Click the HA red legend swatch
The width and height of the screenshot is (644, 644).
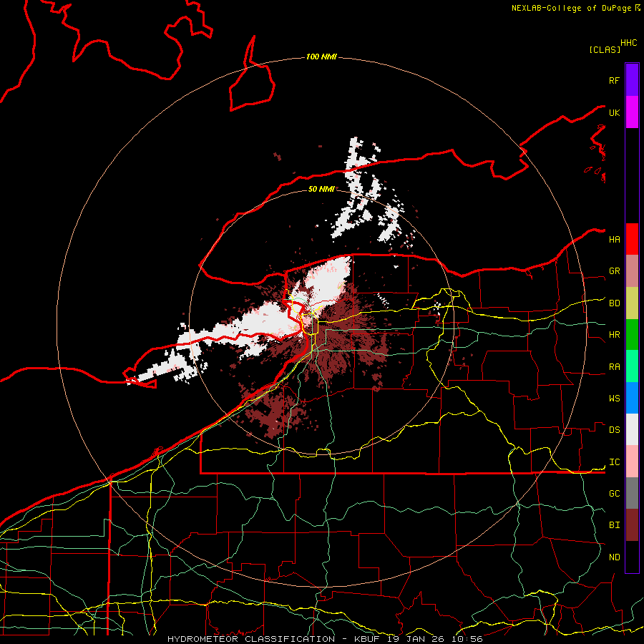click(632, 239)
